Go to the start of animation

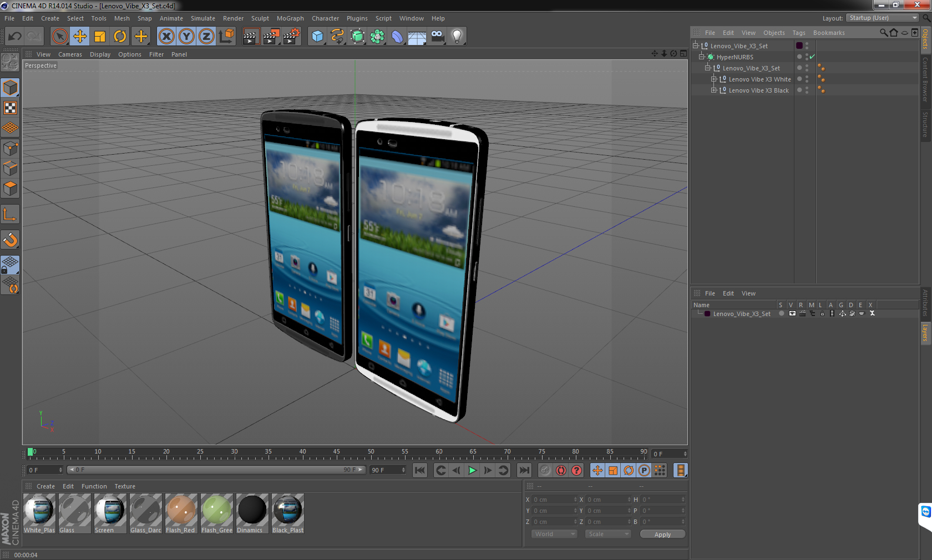click(x=420, y=470)
